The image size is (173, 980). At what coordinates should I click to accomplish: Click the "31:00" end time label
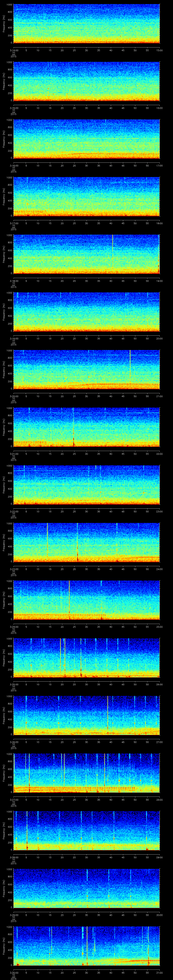point(159,972)
